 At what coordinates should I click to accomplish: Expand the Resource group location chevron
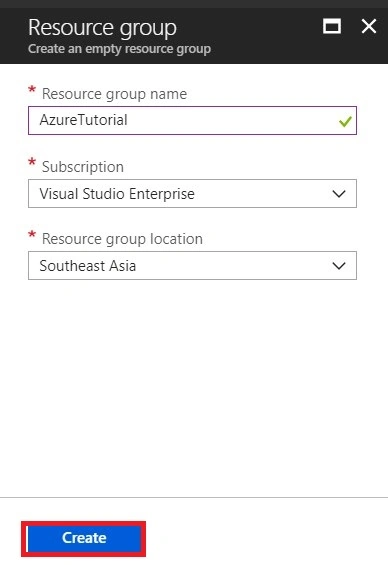[x=339, y=266]
